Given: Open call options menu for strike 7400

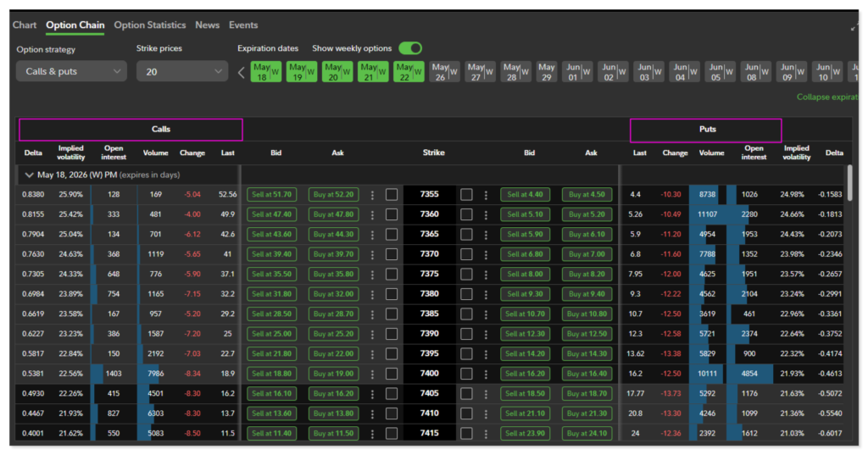Looking at the screenshot, I should tap(373, 375).
